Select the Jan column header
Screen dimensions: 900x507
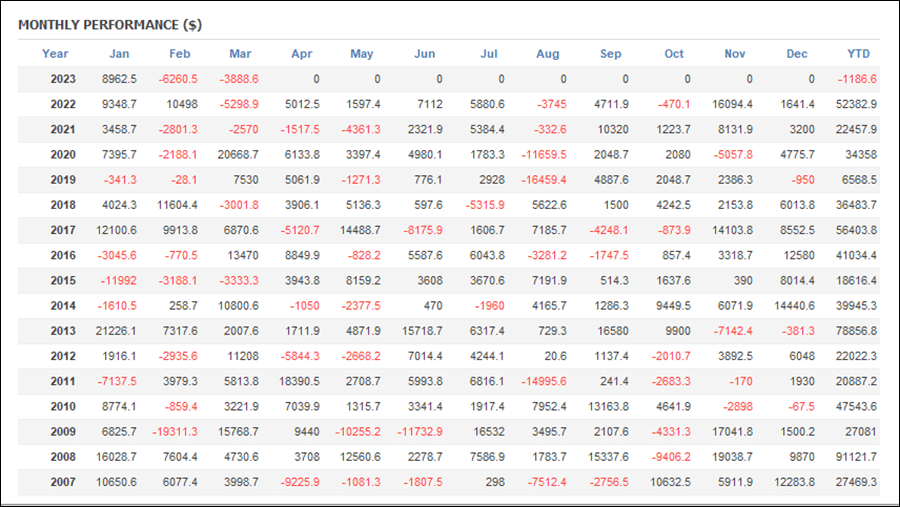click(x=119, y=53)
